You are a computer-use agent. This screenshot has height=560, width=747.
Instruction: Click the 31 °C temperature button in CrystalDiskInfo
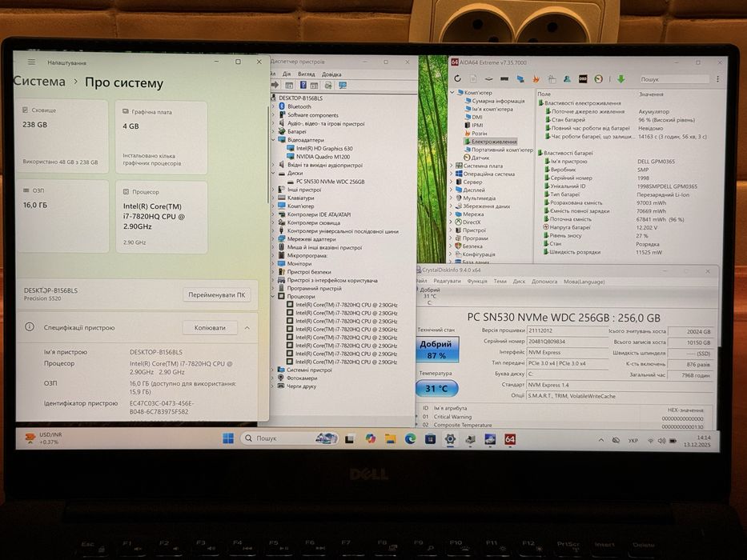[437, 389]
